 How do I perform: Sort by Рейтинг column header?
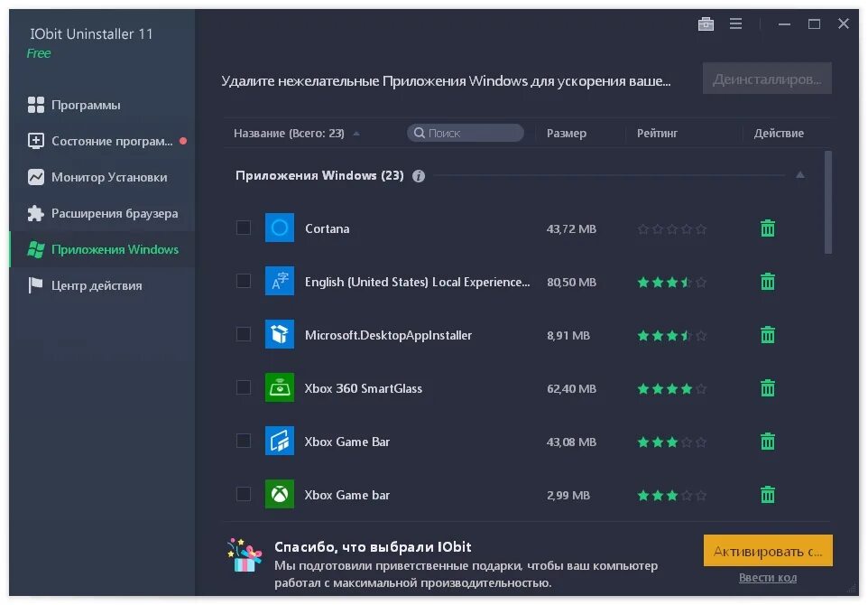tap(657, 133)
